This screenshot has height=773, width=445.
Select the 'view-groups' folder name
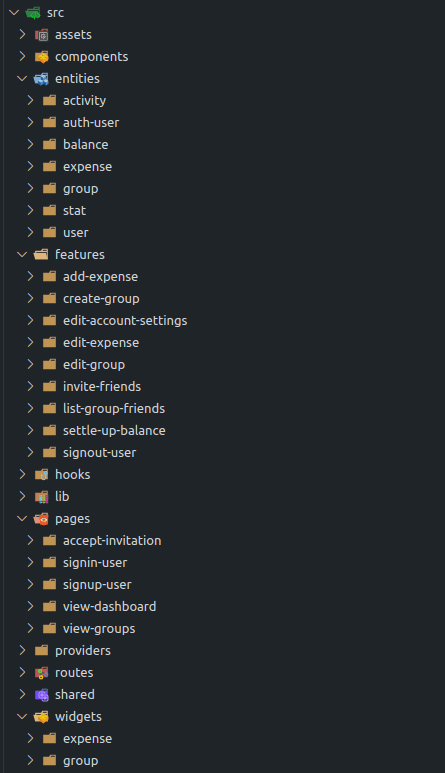point(99,629)
